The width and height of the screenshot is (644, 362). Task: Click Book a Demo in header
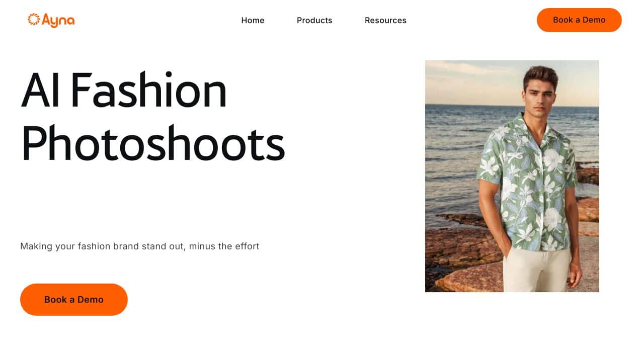pos(579,20)
